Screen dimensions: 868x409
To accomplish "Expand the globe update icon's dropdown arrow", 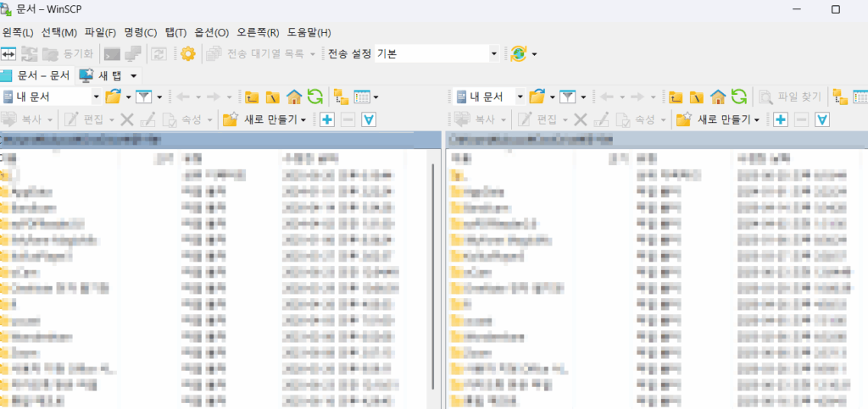I will pos(534,54).
